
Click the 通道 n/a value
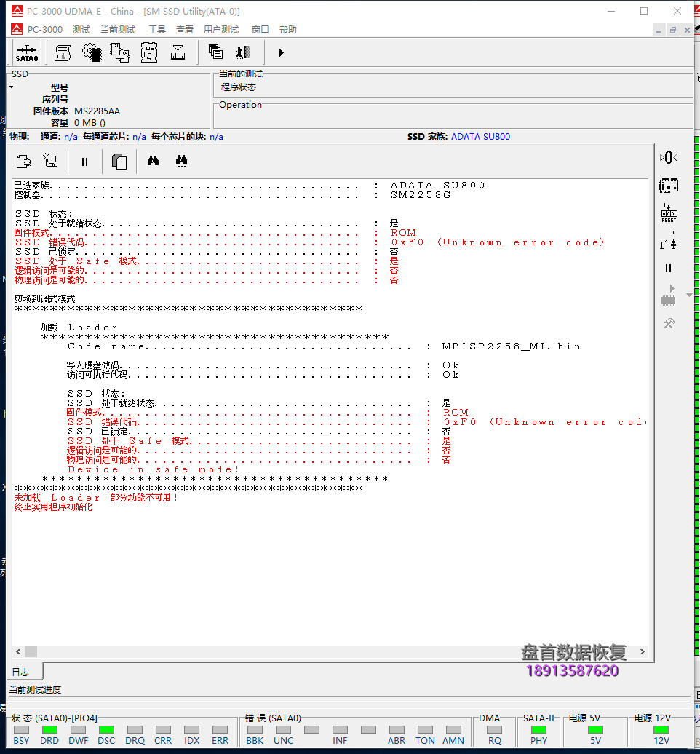(x=71, y=137)
